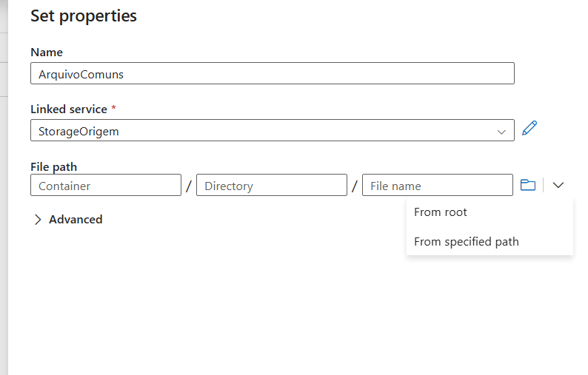This screenshot has height=375, width=588.
Task: Click the 'Set properties' panel heading
Action: pos(84,16)
